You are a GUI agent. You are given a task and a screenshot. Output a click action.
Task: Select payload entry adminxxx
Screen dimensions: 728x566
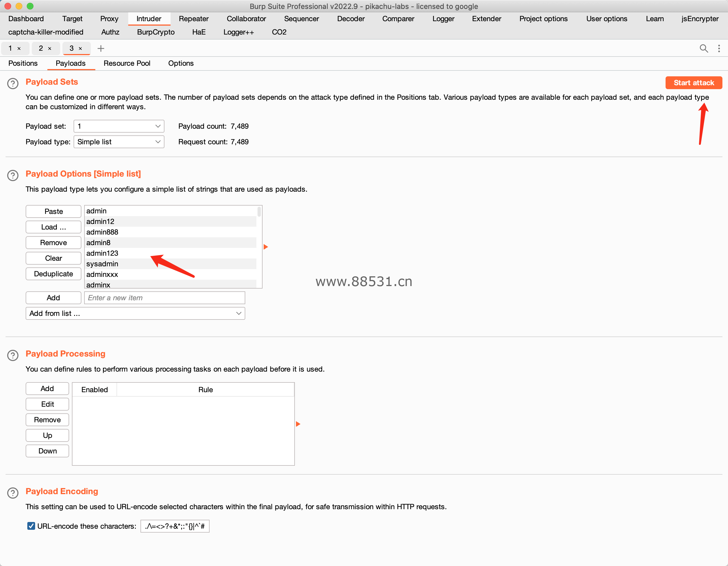[x=171, y=275]
